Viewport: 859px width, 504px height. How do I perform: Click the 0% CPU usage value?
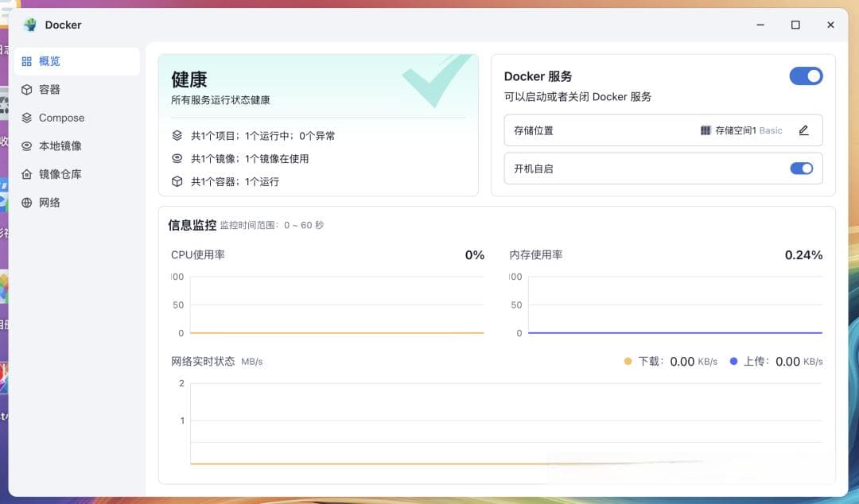point(474,254)
